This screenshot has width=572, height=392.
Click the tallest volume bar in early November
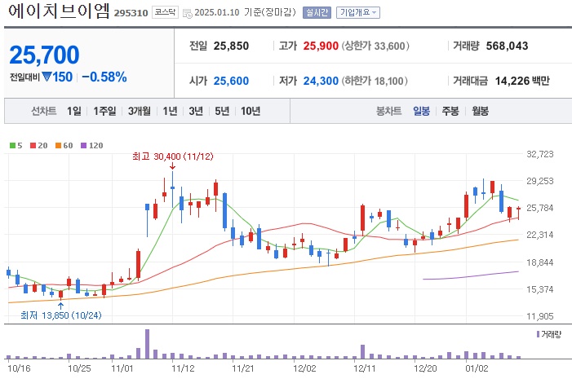(147, 344)
